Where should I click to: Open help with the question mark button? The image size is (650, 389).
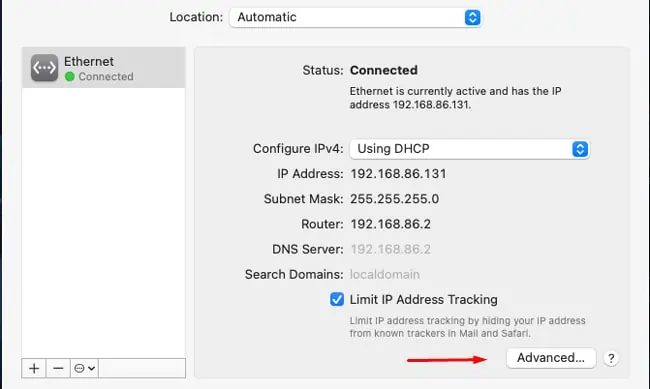[611, 358]
